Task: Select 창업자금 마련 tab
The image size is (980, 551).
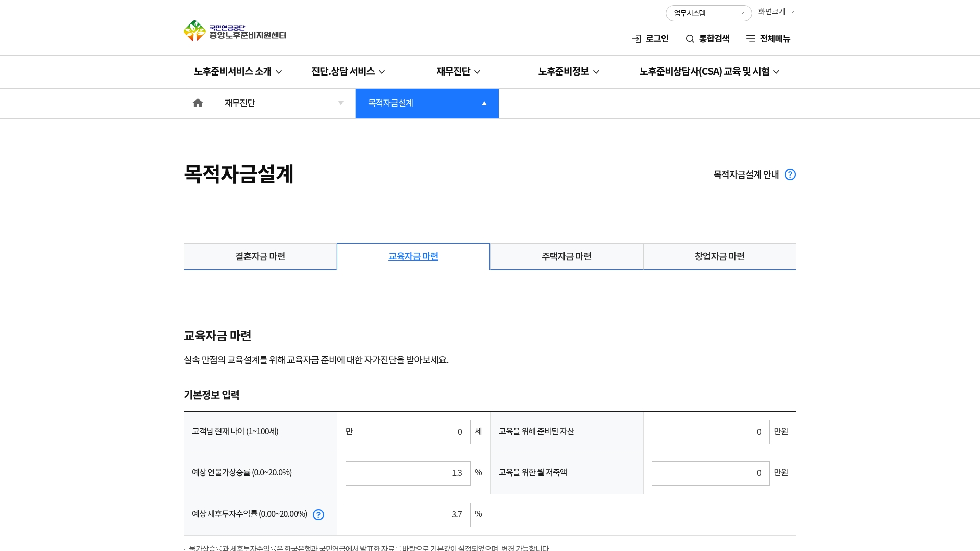Action: point(719,256)
